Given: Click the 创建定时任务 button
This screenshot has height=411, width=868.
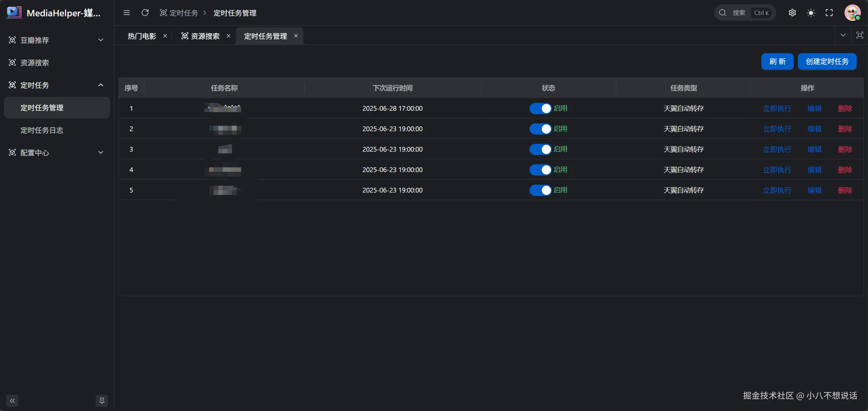Looking at the screenshot, I should 827,62.
